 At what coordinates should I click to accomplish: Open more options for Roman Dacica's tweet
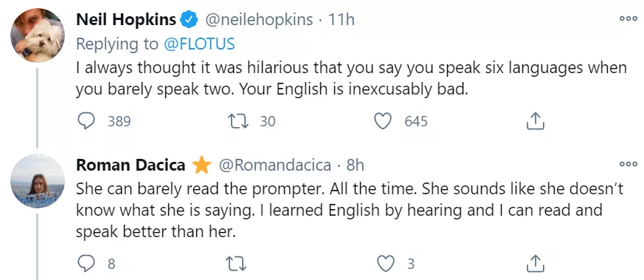[629, 165]
